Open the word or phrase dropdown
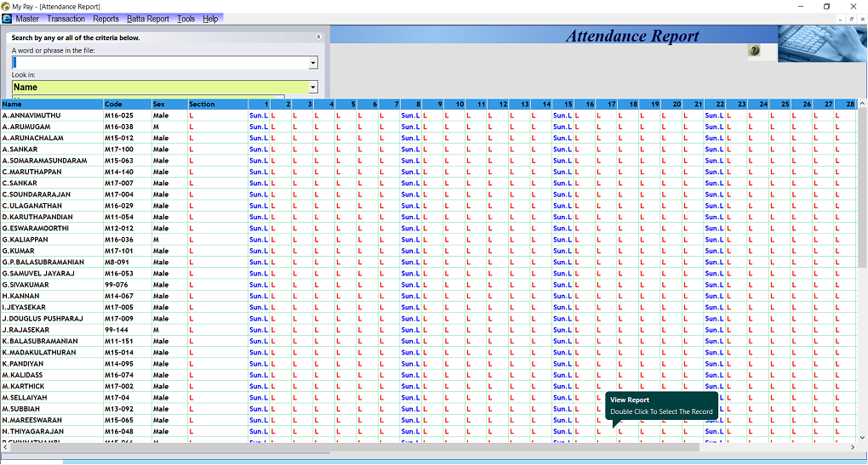This screenshot has width=868, height=465. coord(313,63)
